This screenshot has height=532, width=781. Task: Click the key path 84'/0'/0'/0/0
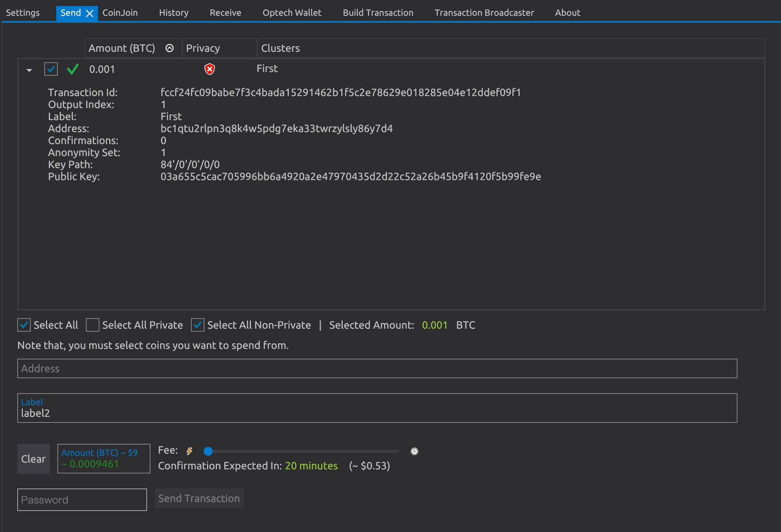190,165
